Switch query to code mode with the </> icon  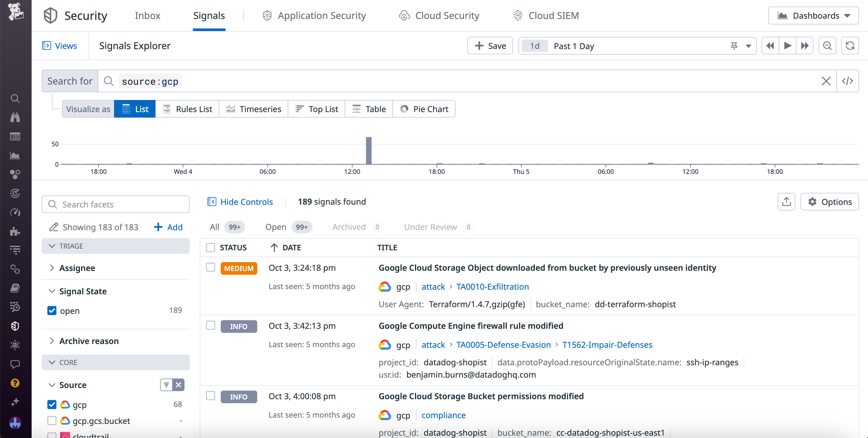pos(848,81)
